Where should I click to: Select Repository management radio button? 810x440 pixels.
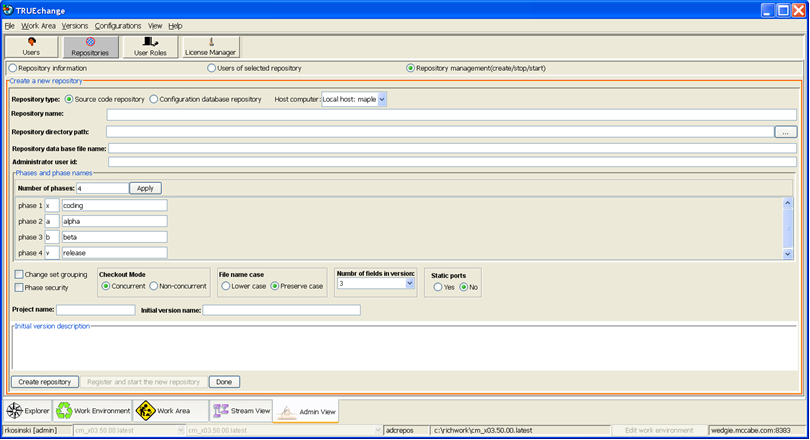point(410,68)
